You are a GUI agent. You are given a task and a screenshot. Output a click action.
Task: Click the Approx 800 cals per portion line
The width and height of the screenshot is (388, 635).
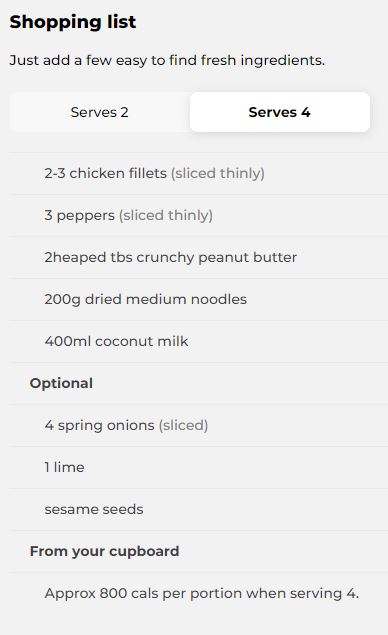point(198,594)
